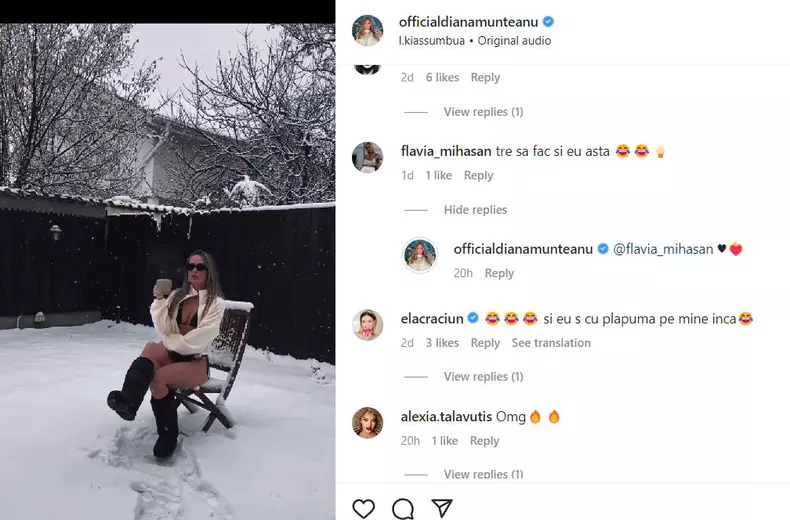View replies under elacraciun's comment
790x520 pixels.
pyautogui.click(x=483, y=377)
